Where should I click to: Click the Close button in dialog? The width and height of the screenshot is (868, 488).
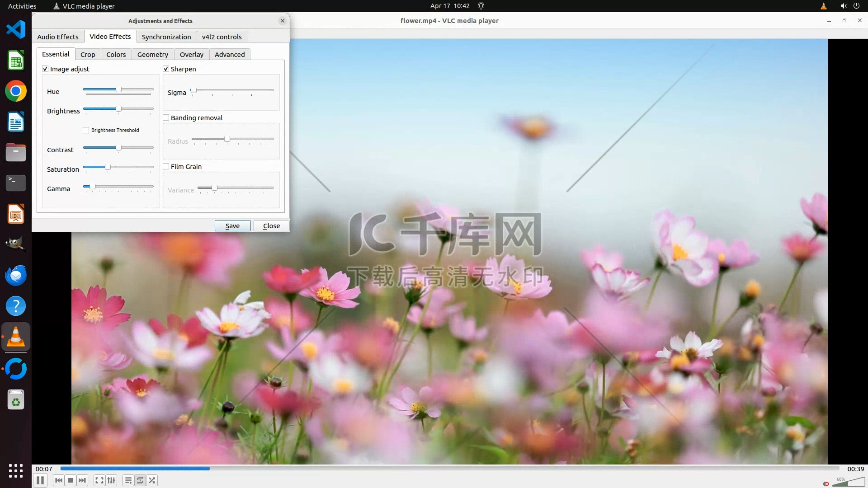(271, 225)
